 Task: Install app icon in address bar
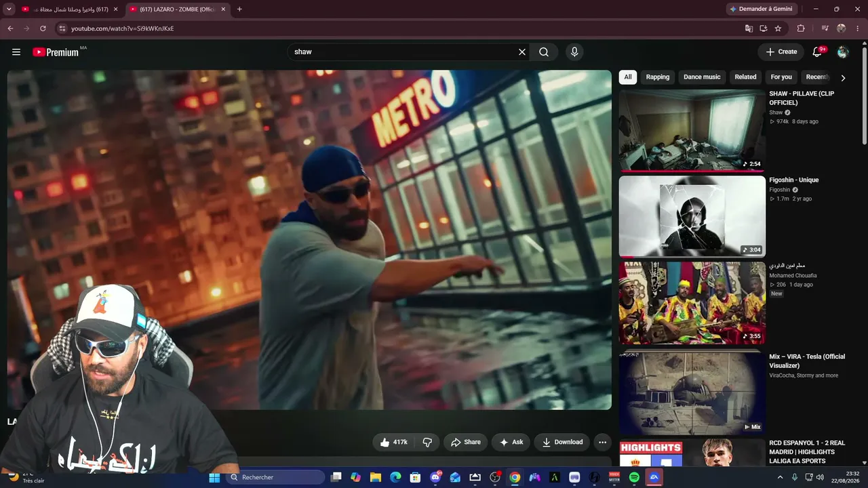coord(764,28)
